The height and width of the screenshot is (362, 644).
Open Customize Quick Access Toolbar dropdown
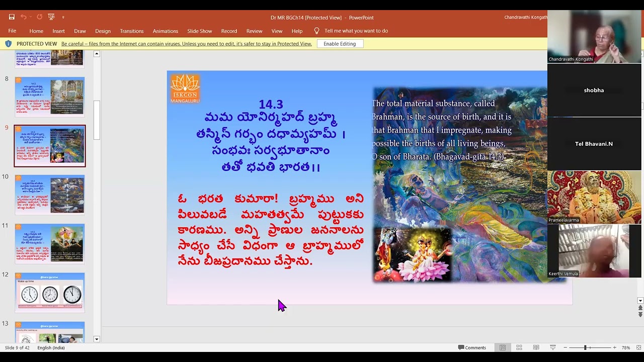pos(63,18)
